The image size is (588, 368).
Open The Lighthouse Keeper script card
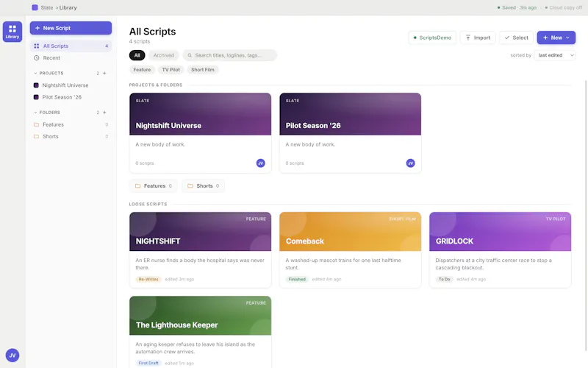pos(200,332)
